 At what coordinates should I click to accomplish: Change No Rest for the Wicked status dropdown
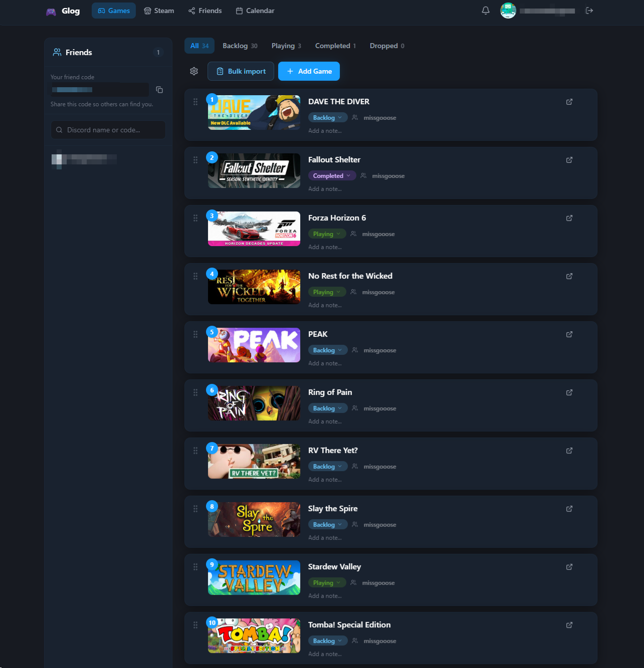click(x=327, y=292)
